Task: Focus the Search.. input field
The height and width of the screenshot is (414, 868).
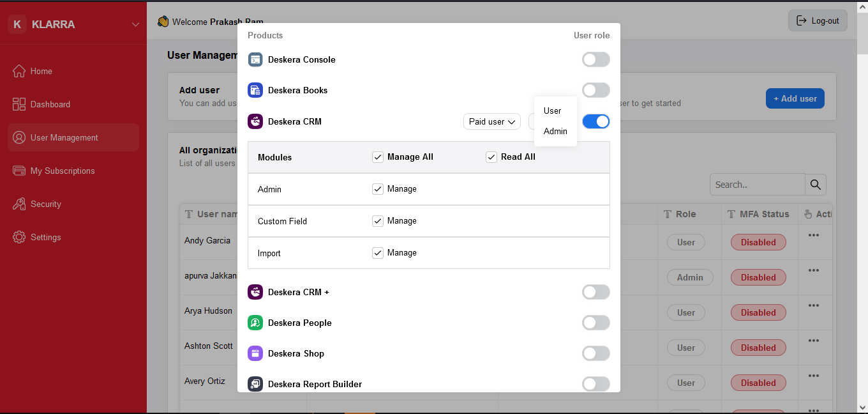Action: [758, 185]
